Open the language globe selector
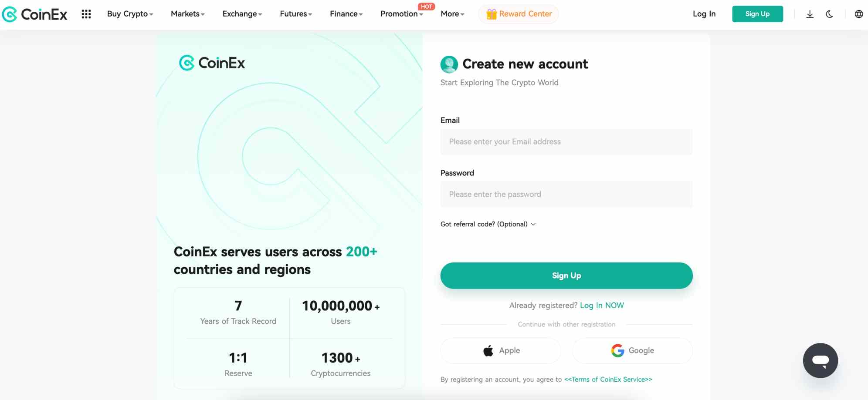868x400 pixels. (x=858, y=14)
